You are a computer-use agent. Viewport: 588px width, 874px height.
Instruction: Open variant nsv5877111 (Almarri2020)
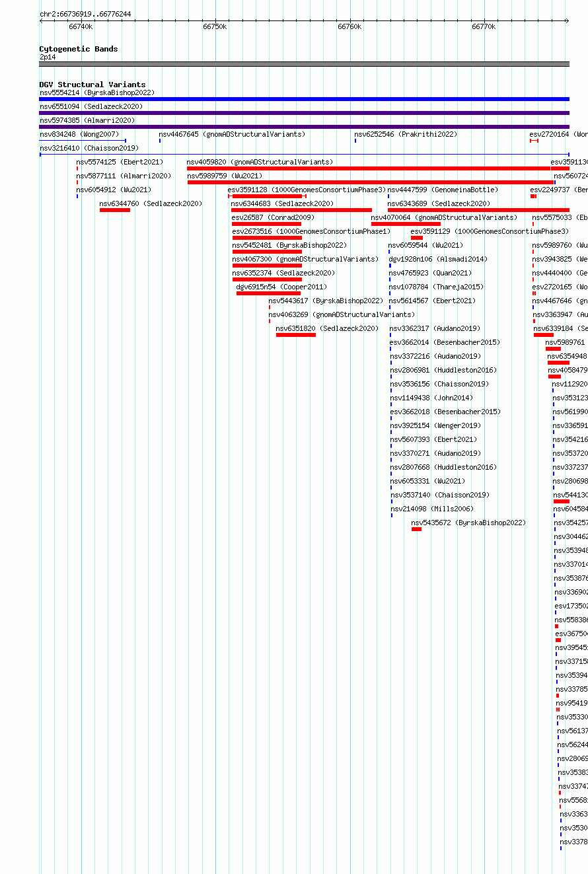point(124,176)
